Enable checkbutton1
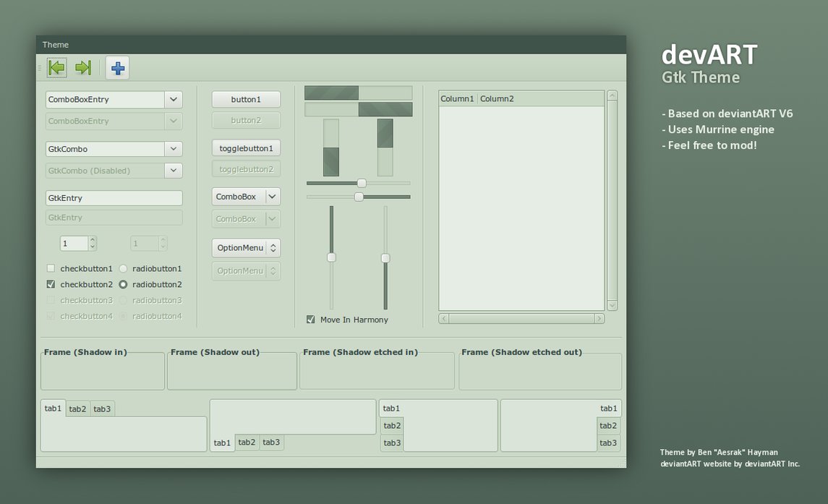The height and width of the screenshot is (504, 828). pyautogui.click(x=51, y=268)
